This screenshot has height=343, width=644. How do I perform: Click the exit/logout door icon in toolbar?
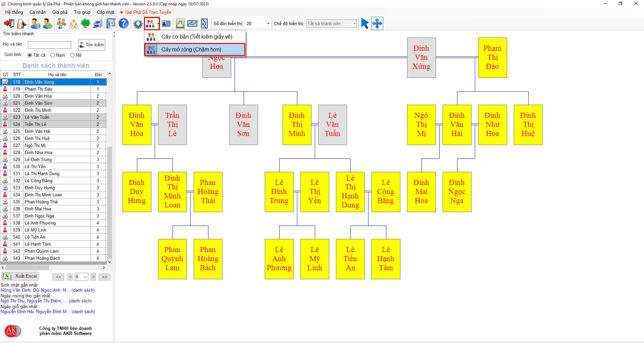coord(9,23)
